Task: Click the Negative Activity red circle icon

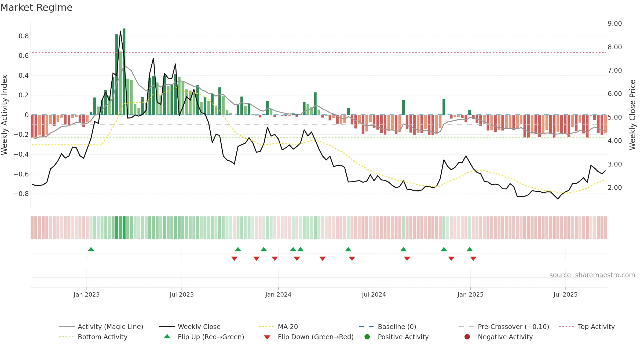Action: (467, 337)
